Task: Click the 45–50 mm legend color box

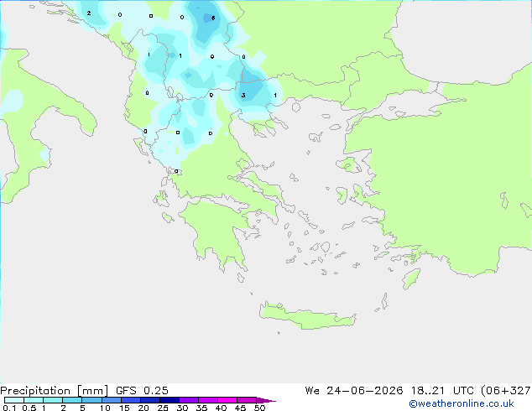Action: tap(247, 400)
